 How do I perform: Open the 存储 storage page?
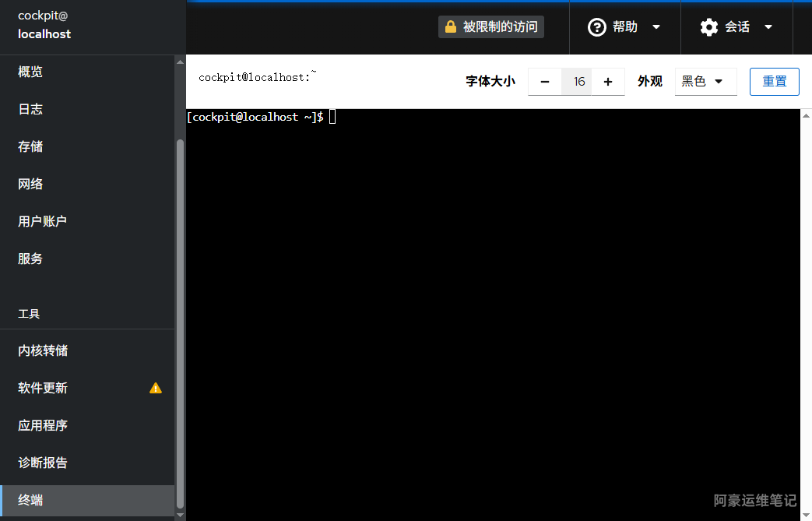(87, 146)
